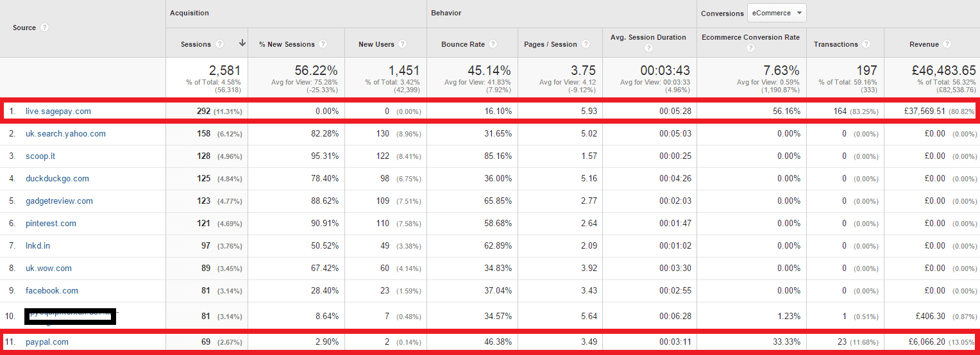This screenshot has width=980, height=355.
Task: Open paypal.com source link
Action: [47, 342]
